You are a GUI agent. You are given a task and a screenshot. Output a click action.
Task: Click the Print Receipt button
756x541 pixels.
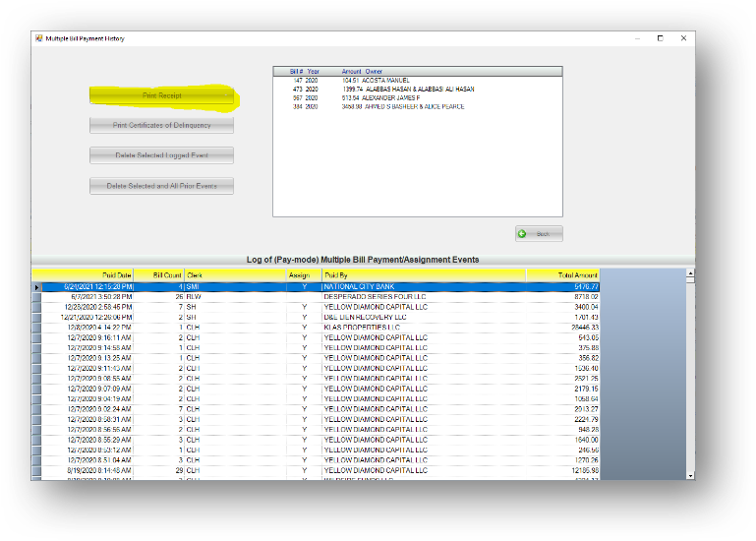(x=162, y=96)
